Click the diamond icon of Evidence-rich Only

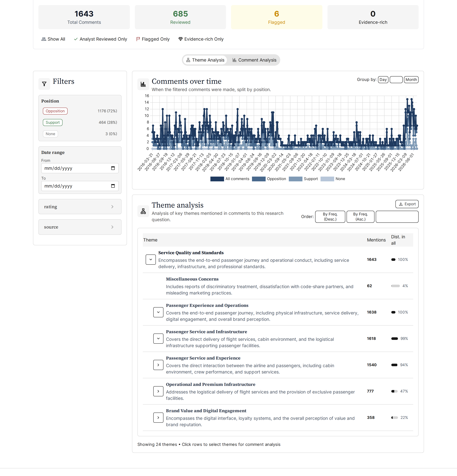click(180, 39)
